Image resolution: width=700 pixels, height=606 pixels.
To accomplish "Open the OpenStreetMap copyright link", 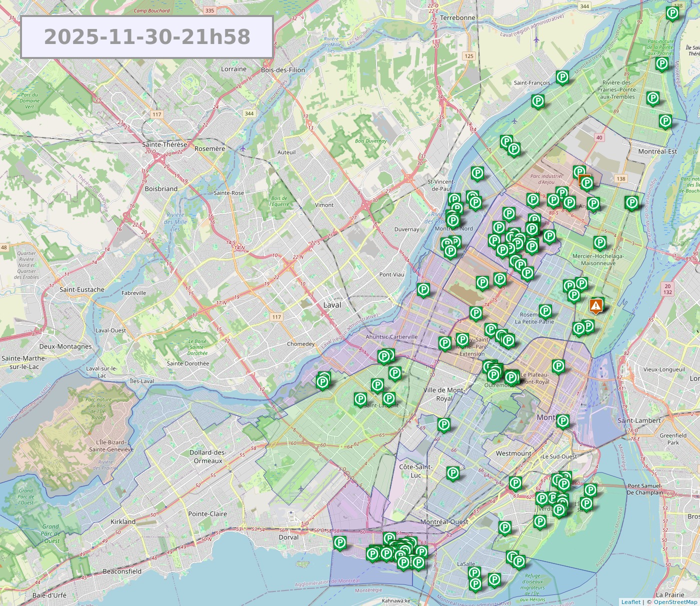I will click(675, 602).
